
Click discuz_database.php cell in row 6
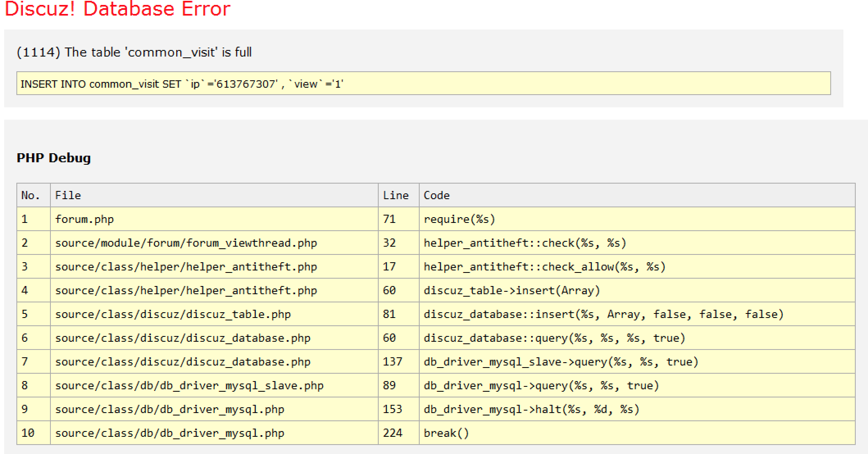pos(214,338)
